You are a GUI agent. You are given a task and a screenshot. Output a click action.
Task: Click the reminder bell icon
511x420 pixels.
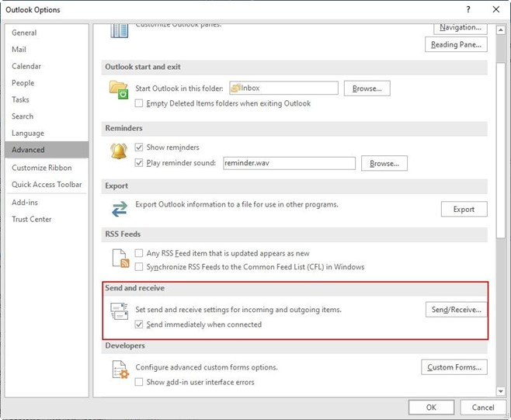tap(119, 151)
